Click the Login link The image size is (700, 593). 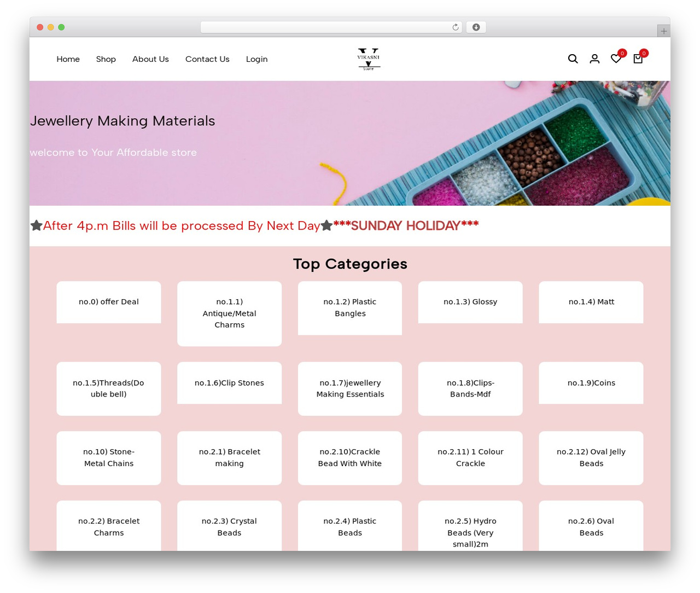pos(256,59)
